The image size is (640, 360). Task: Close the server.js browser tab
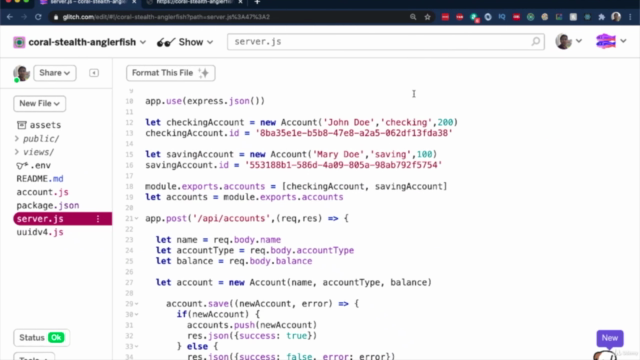coord(134,2)
